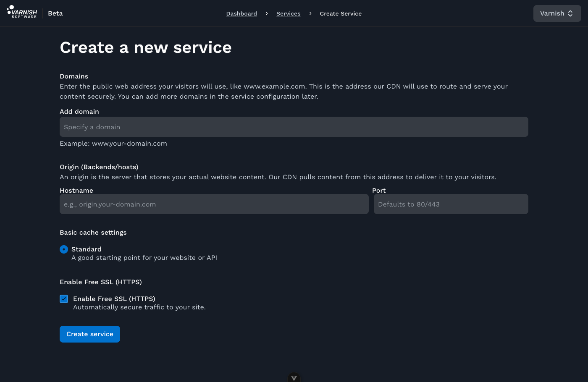Click the Port field defaulting to 80/443
This screenshot has height=382, width=588.
(x=451, y=204)
